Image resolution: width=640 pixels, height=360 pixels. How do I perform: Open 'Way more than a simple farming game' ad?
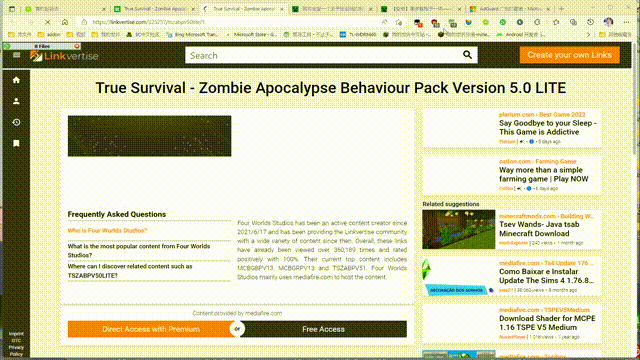[543, 174]
